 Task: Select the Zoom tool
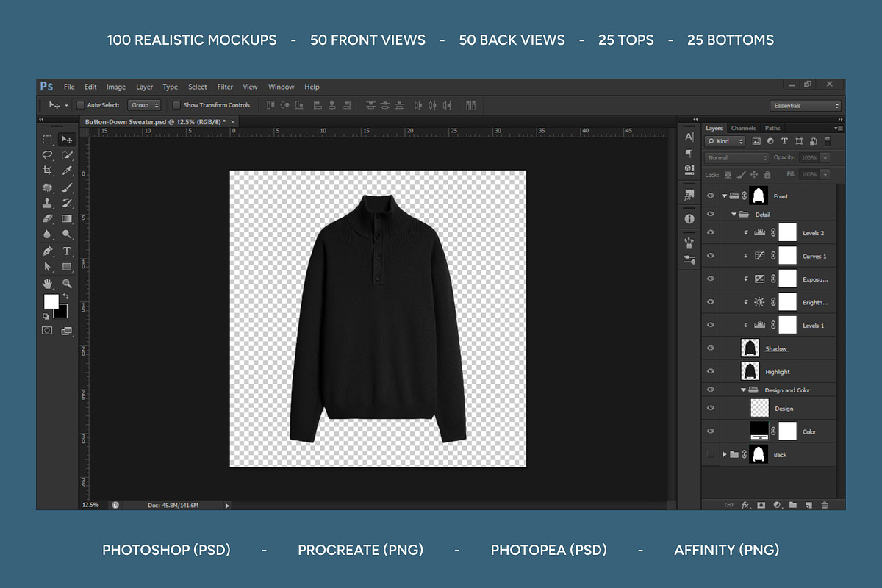click(x=67, y=283)
